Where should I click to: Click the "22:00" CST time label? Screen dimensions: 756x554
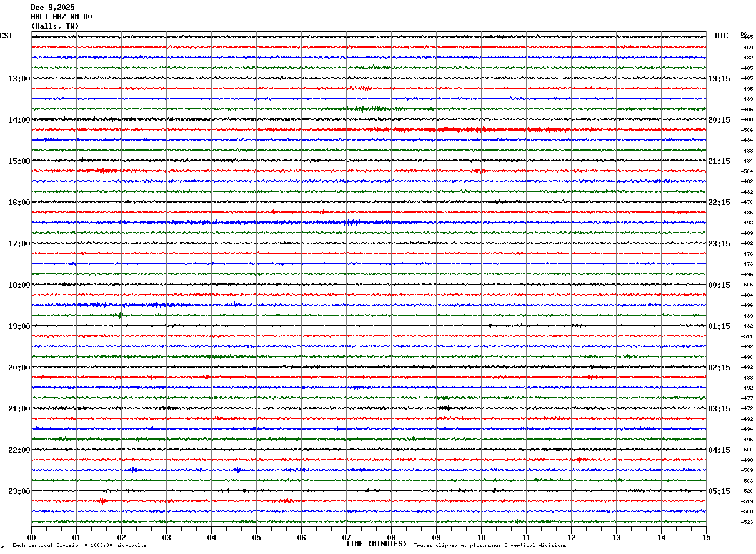click(19, 450)
